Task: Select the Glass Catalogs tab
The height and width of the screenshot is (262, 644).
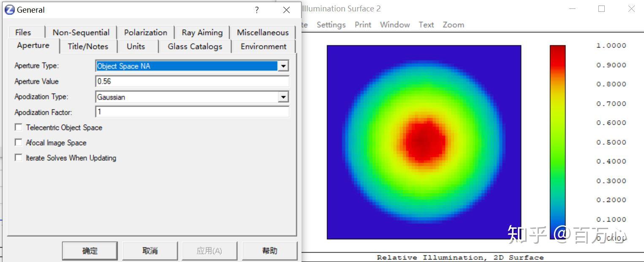Action: coord(195,46)
